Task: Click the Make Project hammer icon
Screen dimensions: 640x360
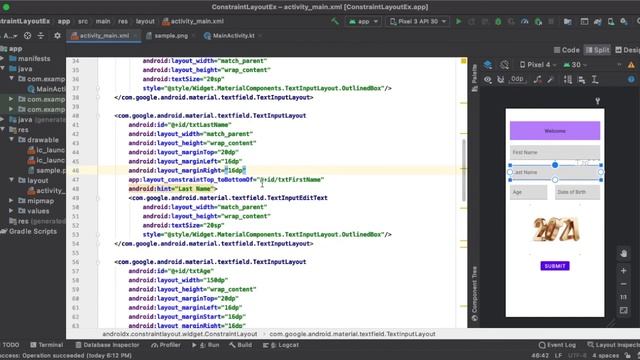Action: (x=335, y=21)
